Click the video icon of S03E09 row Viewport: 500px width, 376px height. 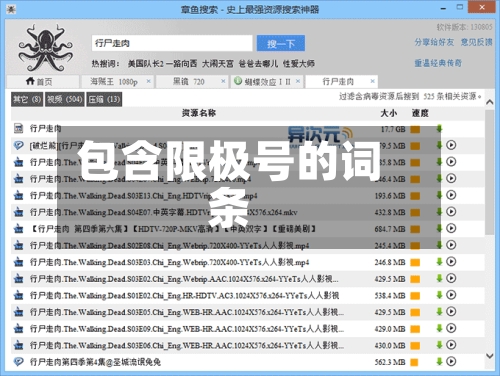(19, 329)
